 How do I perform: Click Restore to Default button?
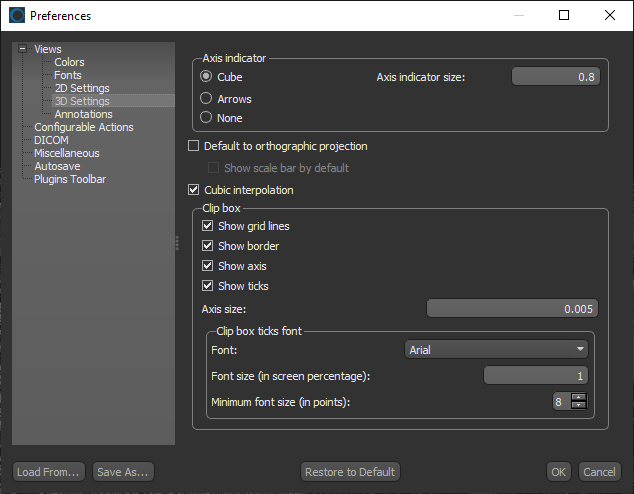[350, 472]
